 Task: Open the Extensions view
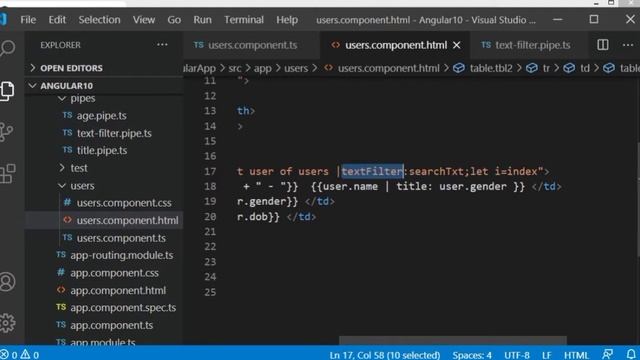tap(7, 173)
